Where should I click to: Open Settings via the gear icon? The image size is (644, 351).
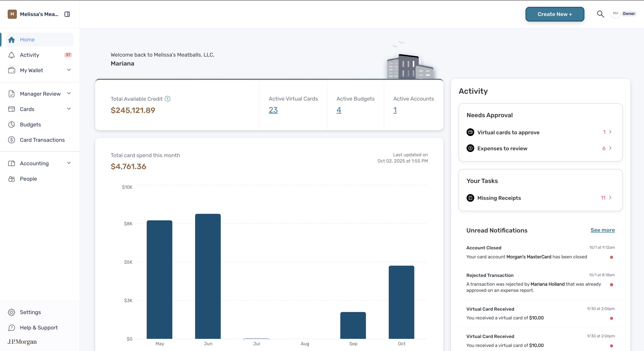point(12,312)
